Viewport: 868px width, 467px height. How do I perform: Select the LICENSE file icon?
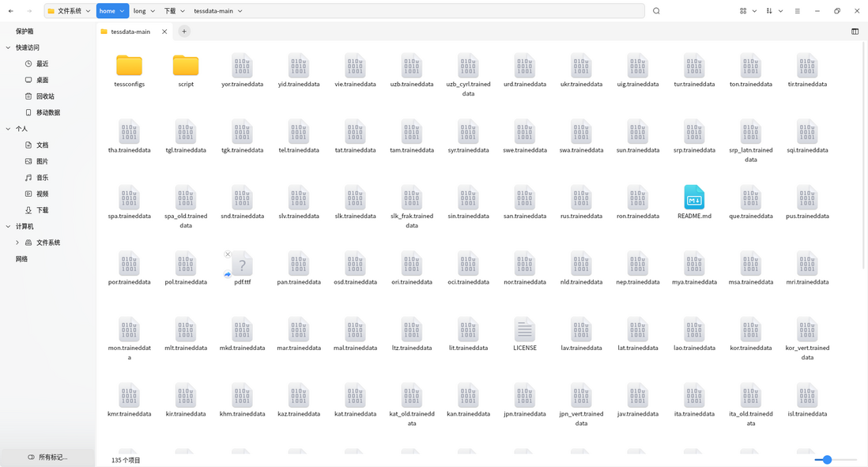pos(524,330)
